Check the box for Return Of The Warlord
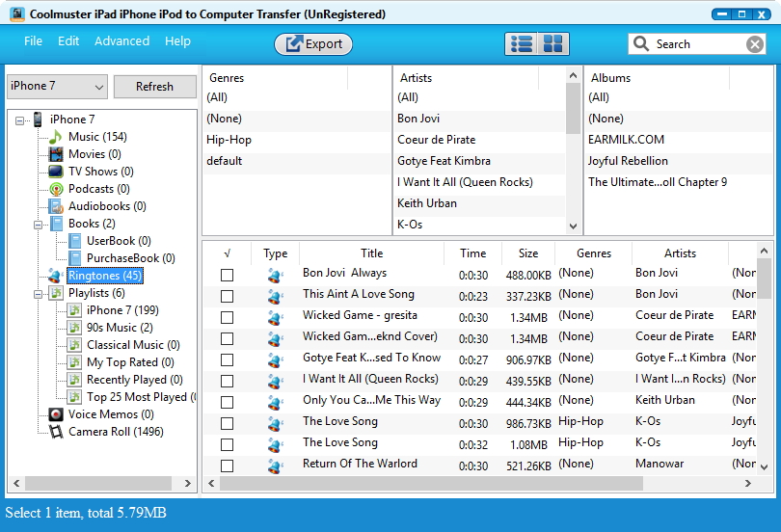This screenshot has width=781, height=532. (228, 465)
